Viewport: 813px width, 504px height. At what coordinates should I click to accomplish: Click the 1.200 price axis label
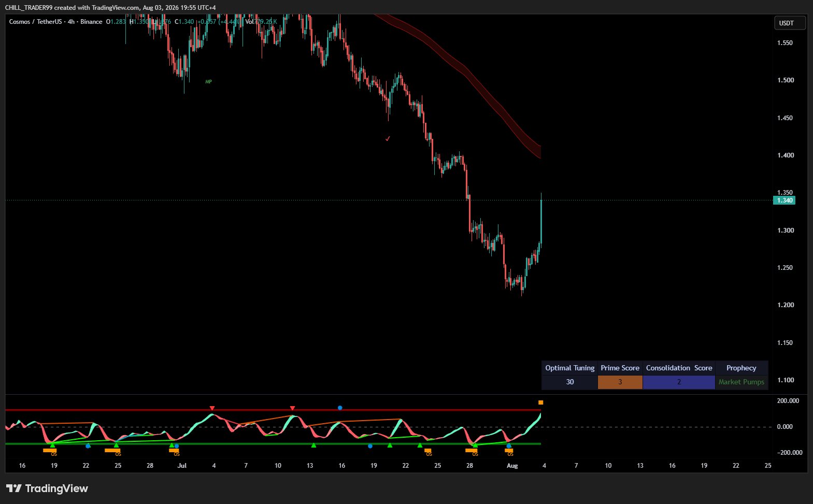click(x=785, y=305)
